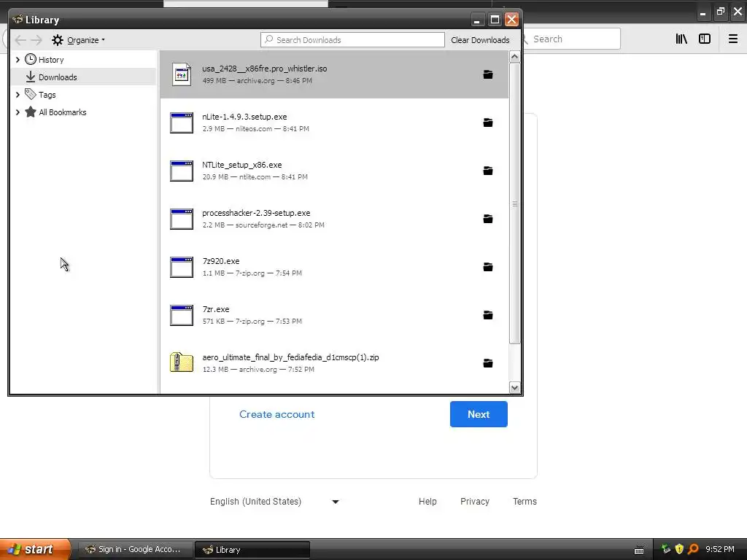Click the shield icon in system tray
Screen dimensions: 747x560
coord(679,549)
